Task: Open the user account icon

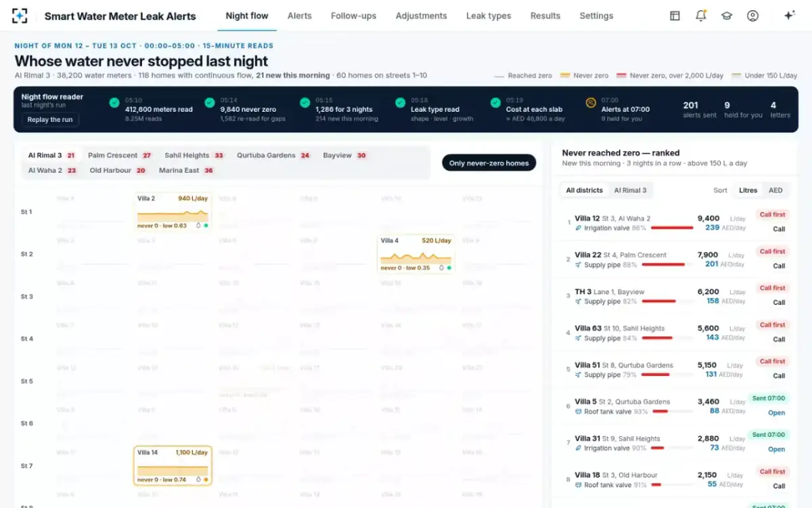Action: [752, 16]
